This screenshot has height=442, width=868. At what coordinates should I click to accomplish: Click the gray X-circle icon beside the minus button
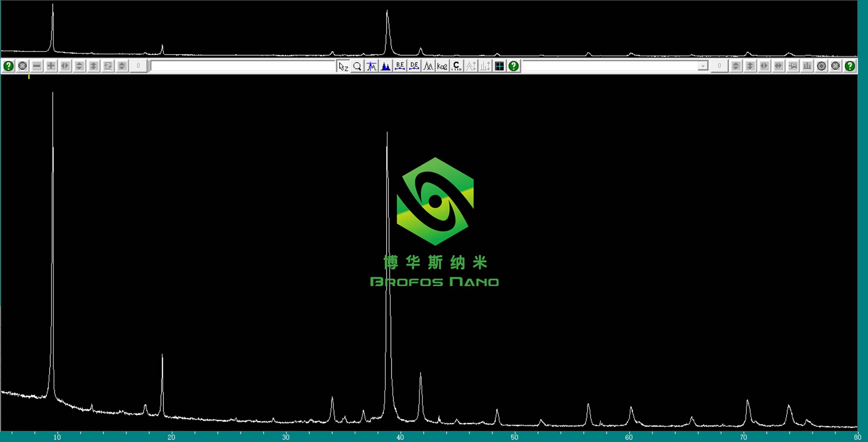(22, 66)
